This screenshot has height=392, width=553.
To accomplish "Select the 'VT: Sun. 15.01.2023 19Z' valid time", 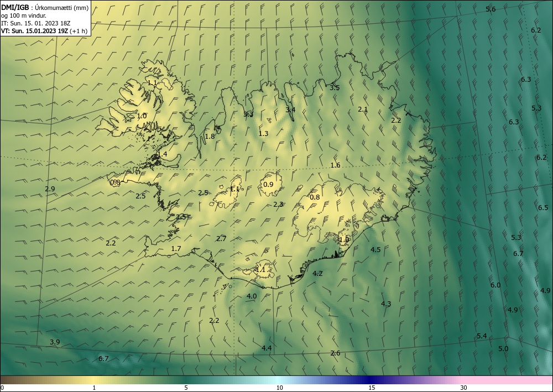I will tap(35, 30).
